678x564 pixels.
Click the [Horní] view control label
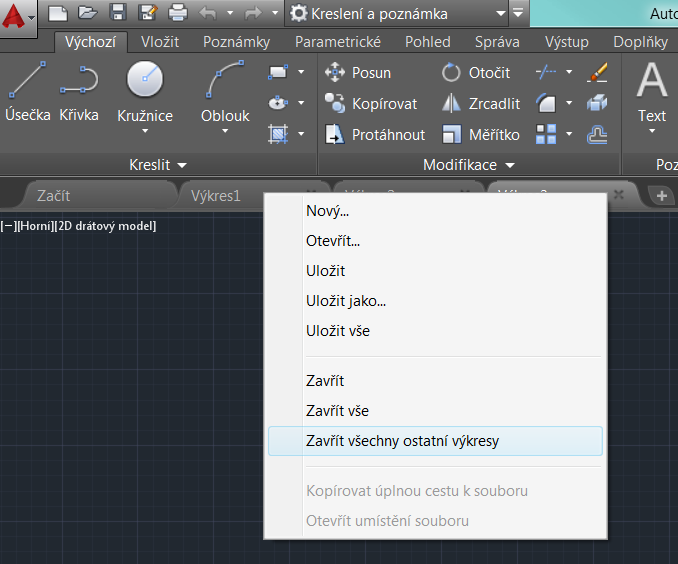click(x=36, y=226)
